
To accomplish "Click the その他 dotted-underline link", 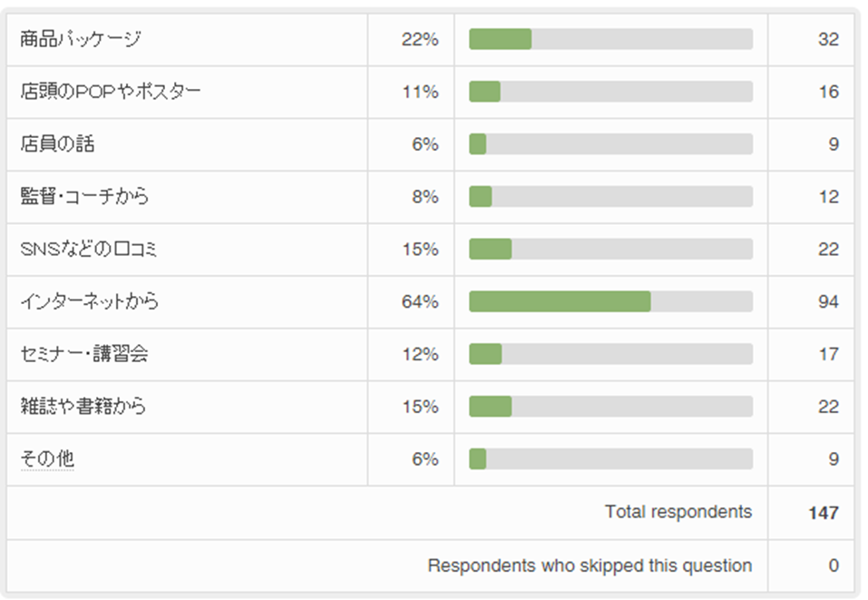I will click(x=46, y=459).
